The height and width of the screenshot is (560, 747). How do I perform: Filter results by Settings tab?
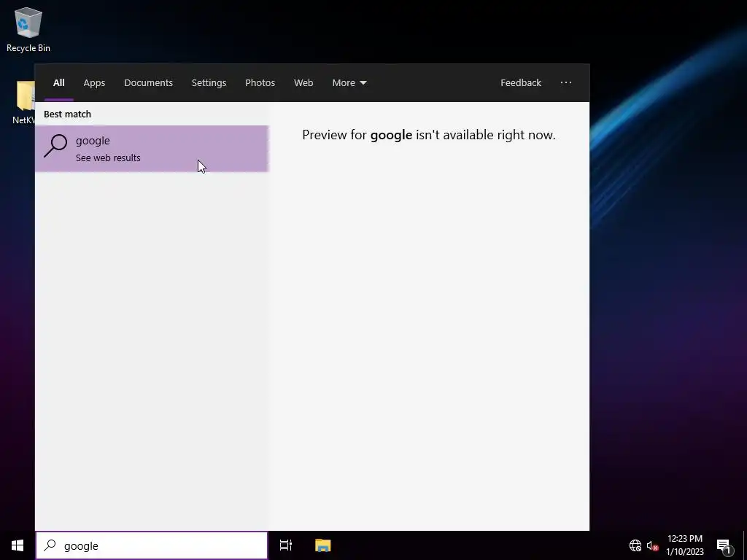209,82
